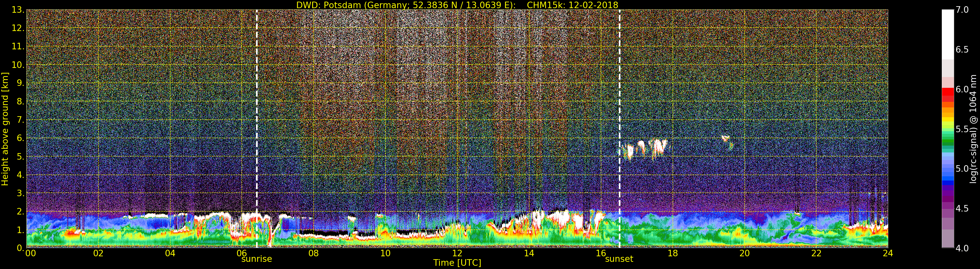
Task: Select the "2." height axis tick label
Action: point(20,211)
